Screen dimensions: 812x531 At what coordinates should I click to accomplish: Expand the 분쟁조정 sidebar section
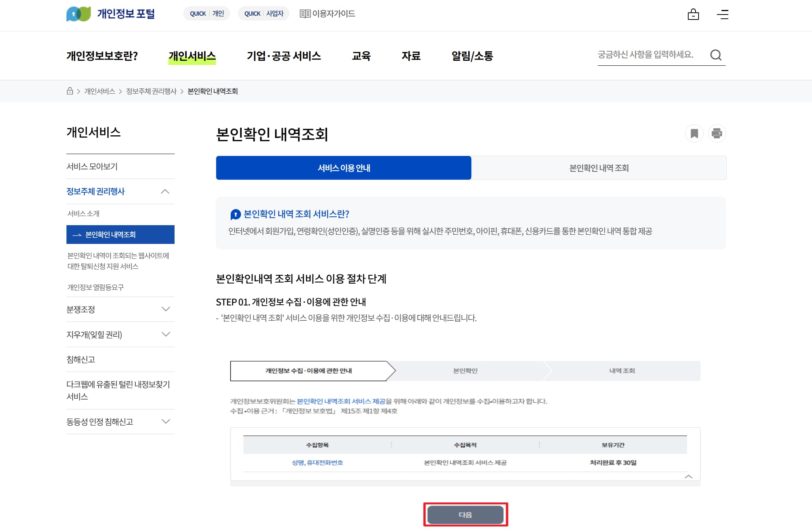[165, 309]
